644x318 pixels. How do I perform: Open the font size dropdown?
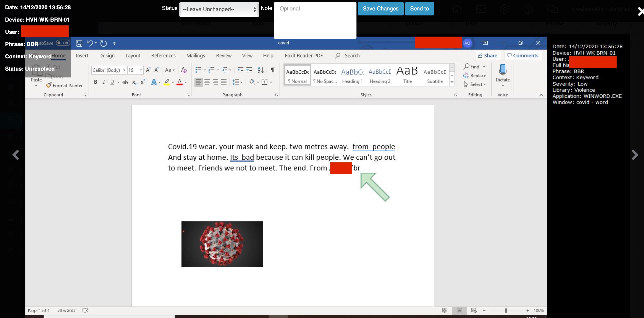pos(141,70)
